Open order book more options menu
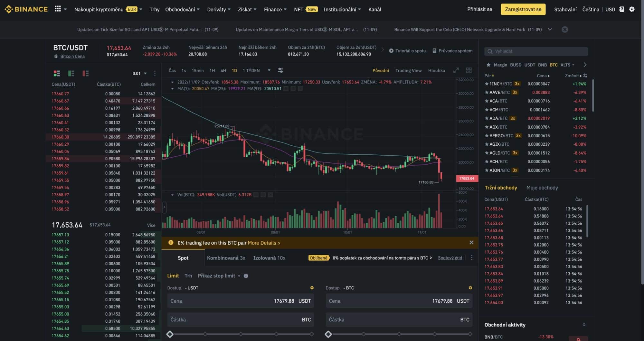 click(155, 73)
